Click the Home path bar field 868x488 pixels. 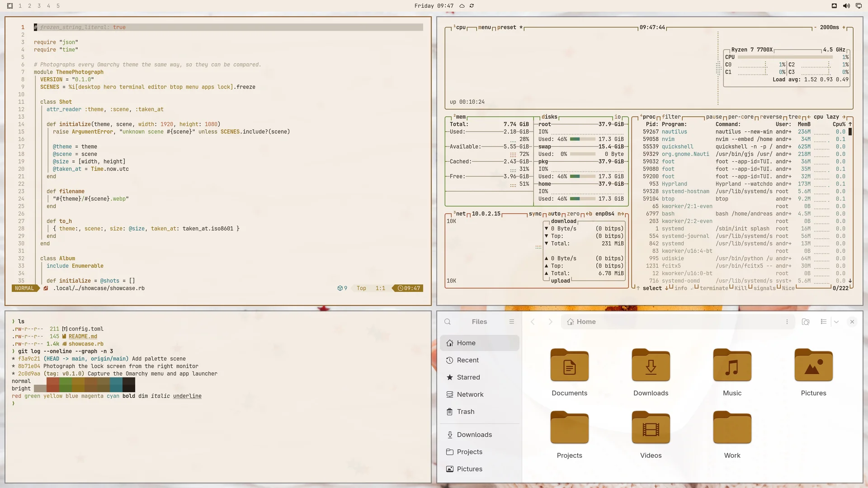coord(678,322)
